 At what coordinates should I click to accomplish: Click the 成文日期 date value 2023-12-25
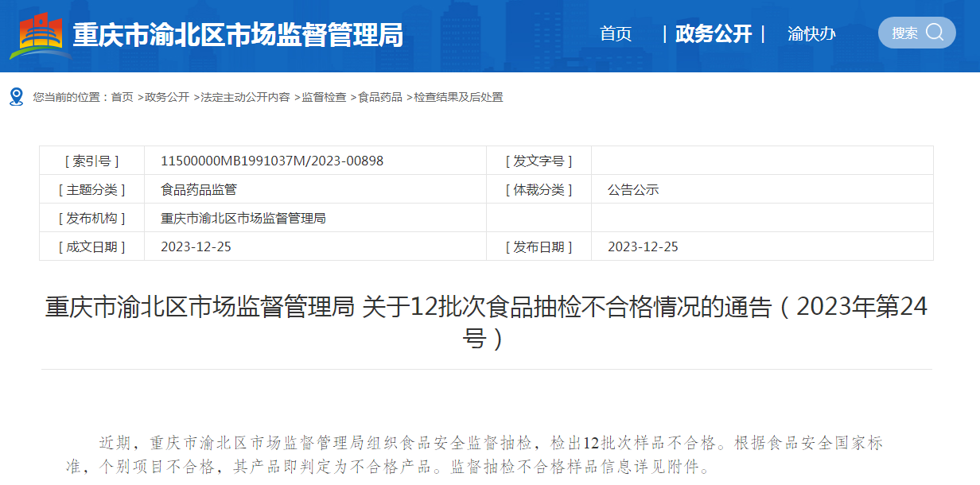(196, 246)
